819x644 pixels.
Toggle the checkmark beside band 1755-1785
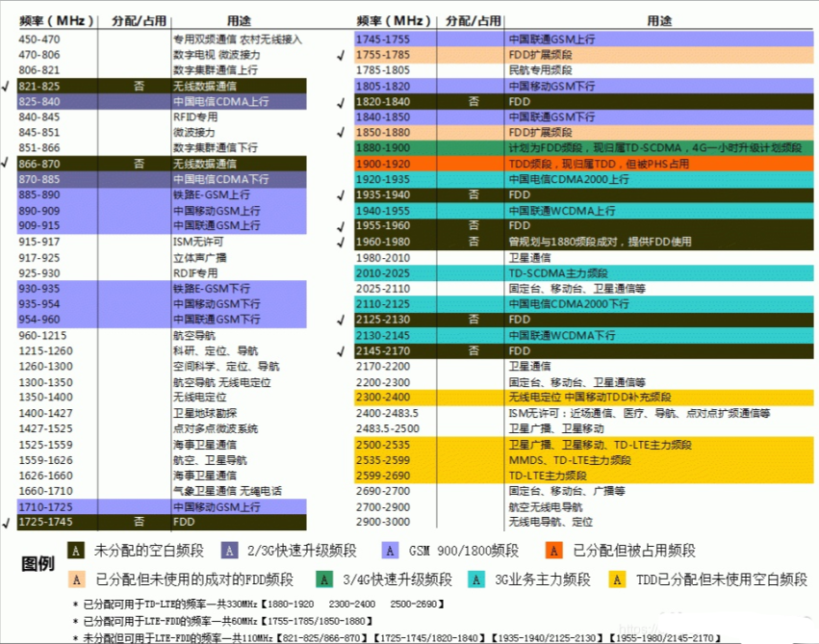[341, 55]
